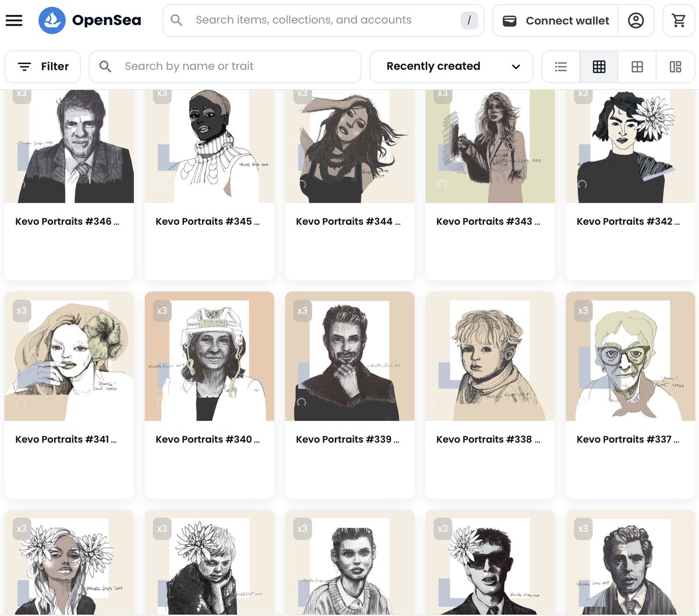Click the OpenSea boat logo

click(x=52, y=20)
